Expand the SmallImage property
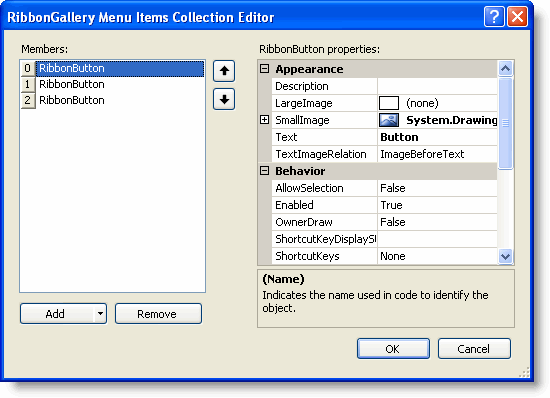 click(264, 120)
